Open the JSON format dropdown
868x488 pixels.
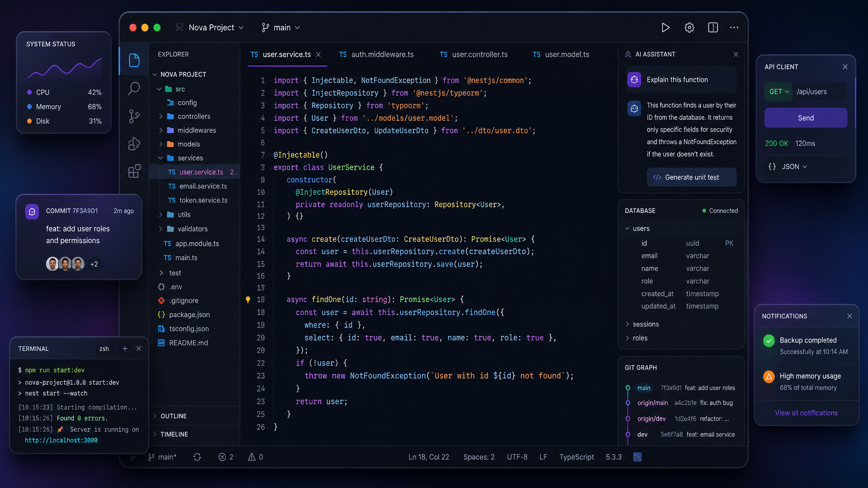pyautogui.click(x=787, y=167)
